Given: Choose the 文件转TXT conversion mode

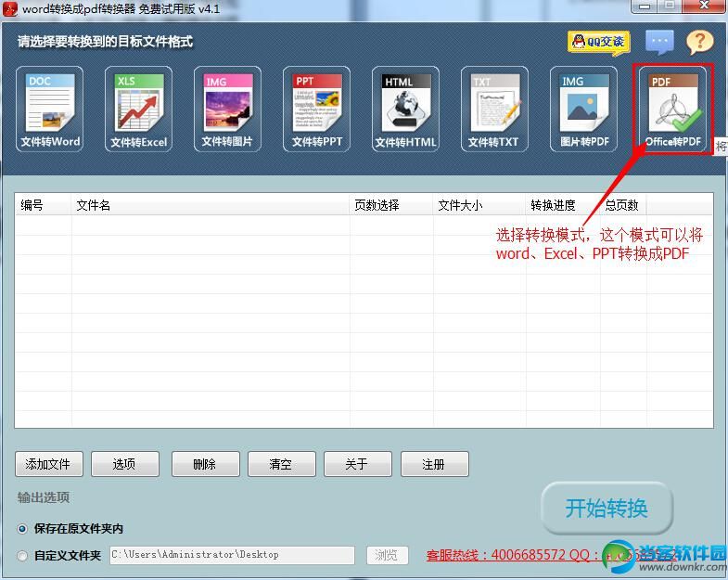Looking at the screenshot, I should 494,110.
